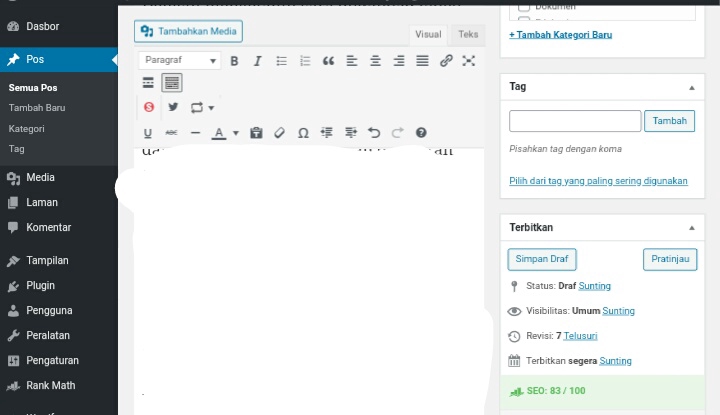The image size is (720, 415).
Task: Choose from most used tags link
Action: pyautogui.click(x=598, y=181)
